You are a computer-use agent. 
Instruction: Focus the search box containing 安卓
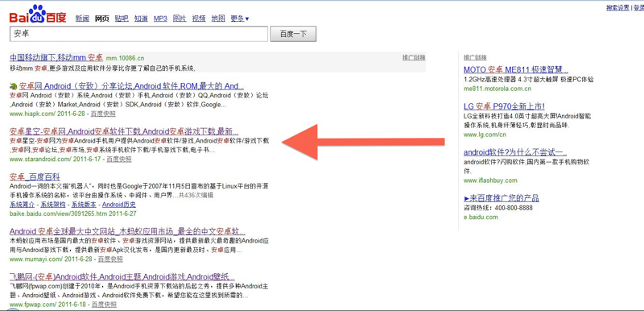coord(138,34)
